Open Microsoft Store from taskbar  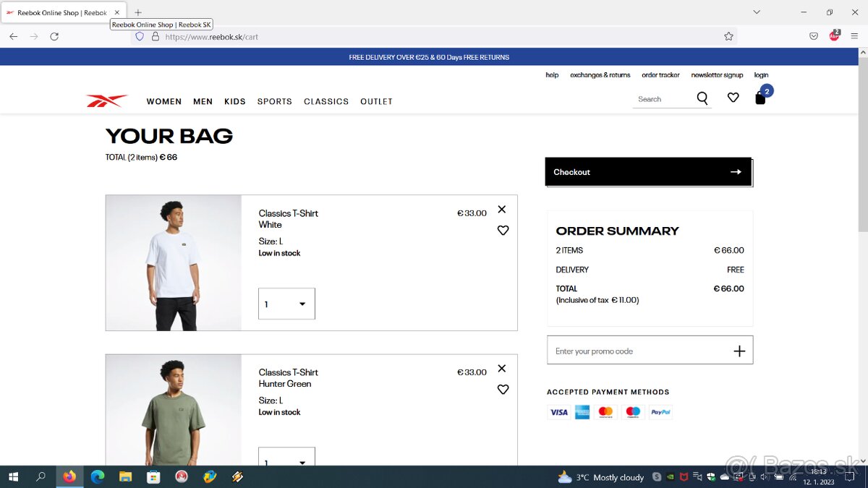[x=153, y=477]
